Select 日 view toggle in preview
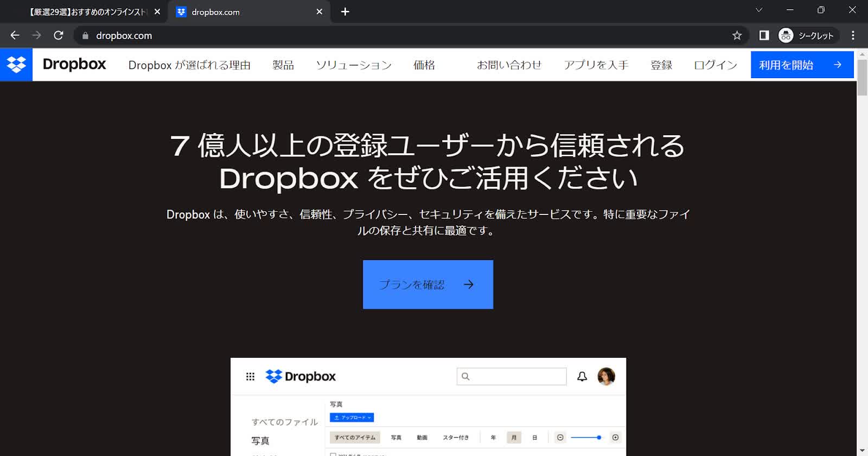868x456 pixels. pyautogui.click(x=534, y=437)
